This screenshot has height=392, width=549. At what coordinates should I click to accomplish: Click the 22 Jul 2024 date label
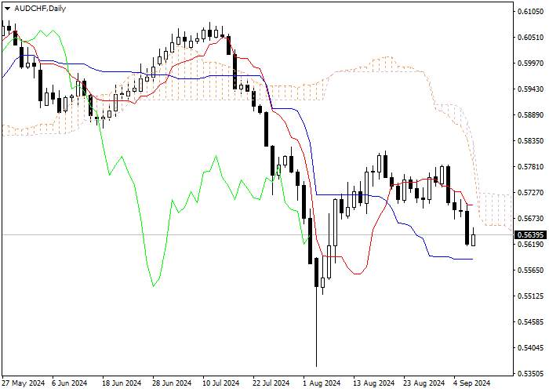(271, 383)
